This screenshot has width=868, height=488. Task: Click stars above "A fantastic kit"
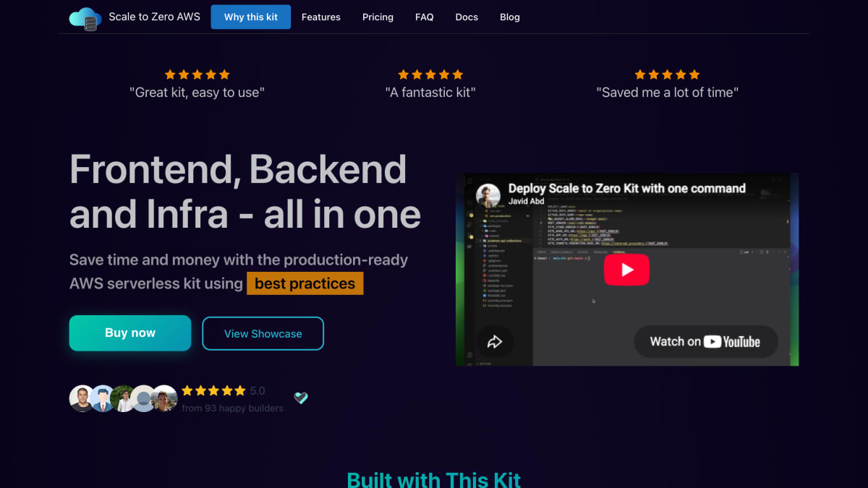click(430, 74)
